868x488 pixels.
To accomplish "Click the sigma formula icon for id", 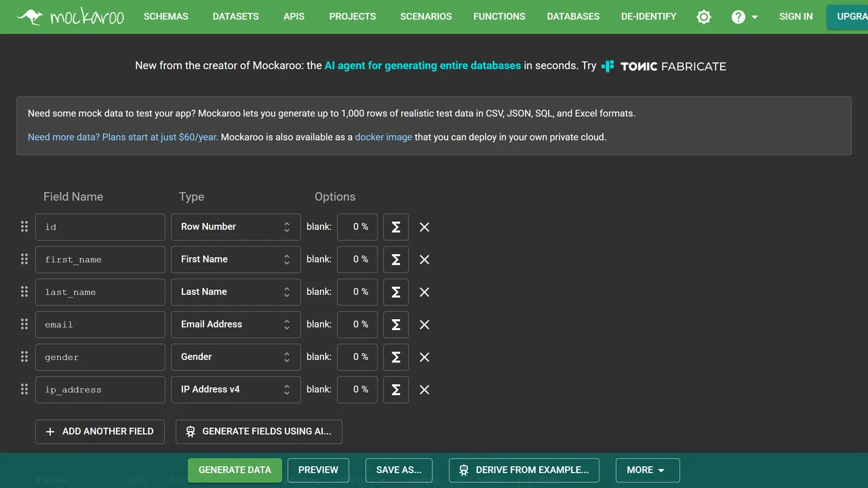I will [x=396, y=227].
